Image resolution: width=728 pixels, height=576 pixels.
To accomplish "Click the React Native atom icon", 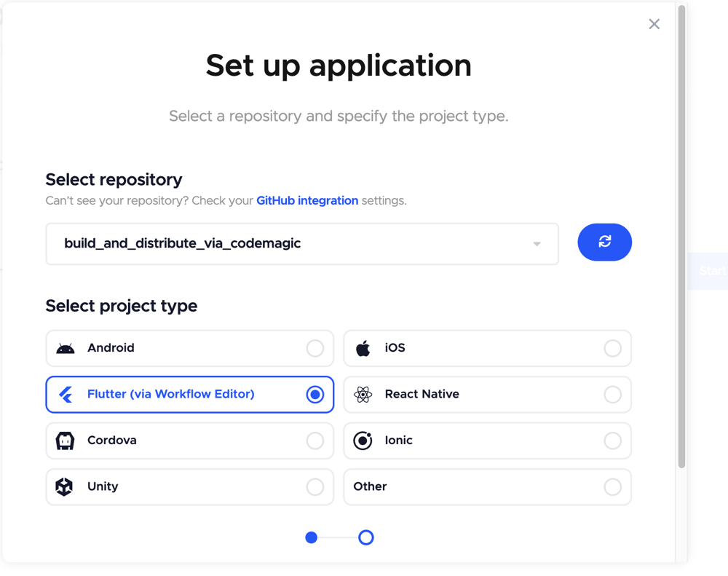I will (x=363, y=395).
